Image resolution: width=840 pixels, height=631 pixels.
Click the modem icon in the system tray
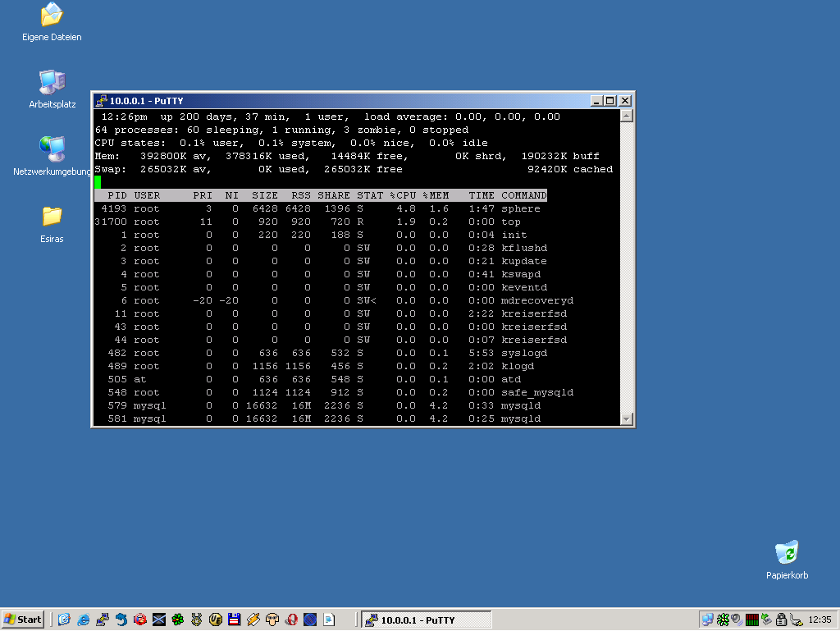click(x=795, y=620)
